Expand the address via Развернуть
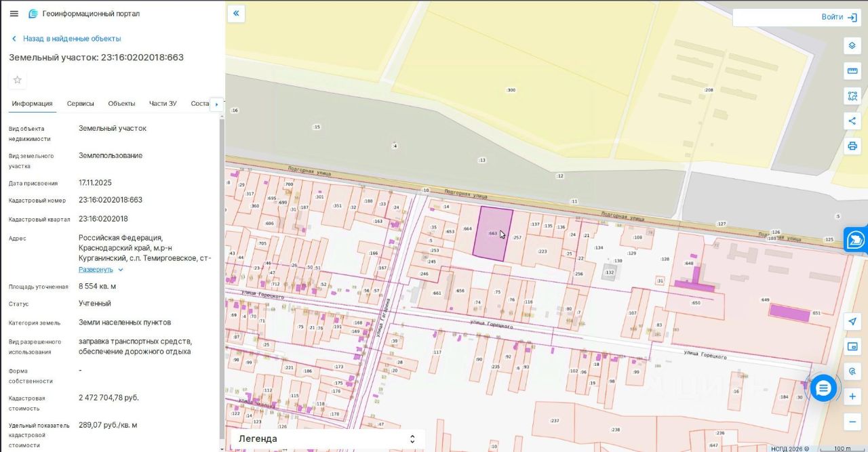Viewport: 868px width, 452px height. 101,270
